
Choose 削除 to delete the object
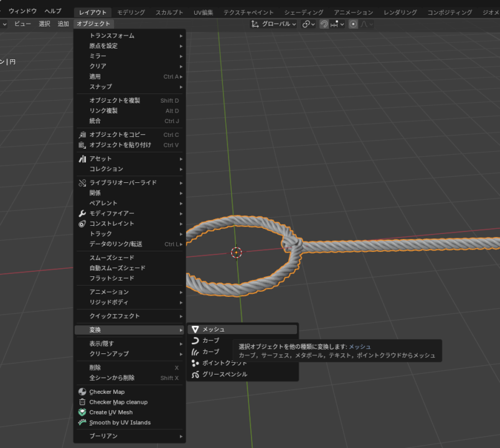coord(95,368)
